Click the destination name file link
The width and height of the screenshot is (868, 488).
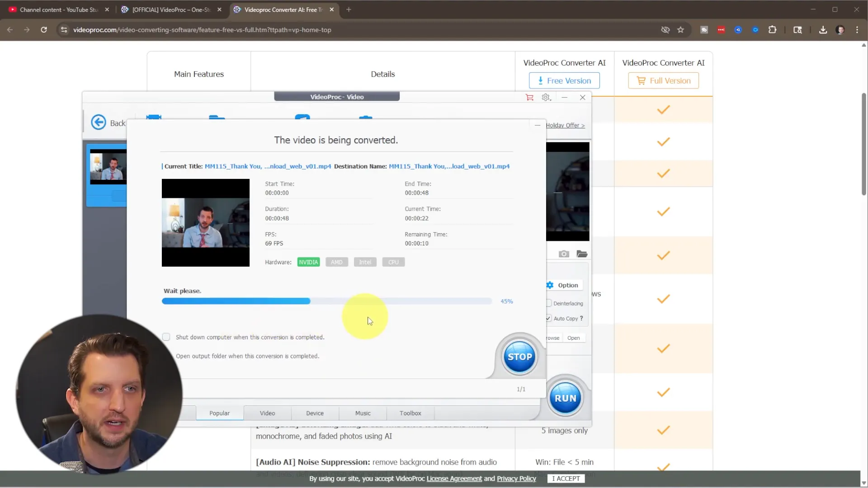pyautogui.click(x=449, y=166)
